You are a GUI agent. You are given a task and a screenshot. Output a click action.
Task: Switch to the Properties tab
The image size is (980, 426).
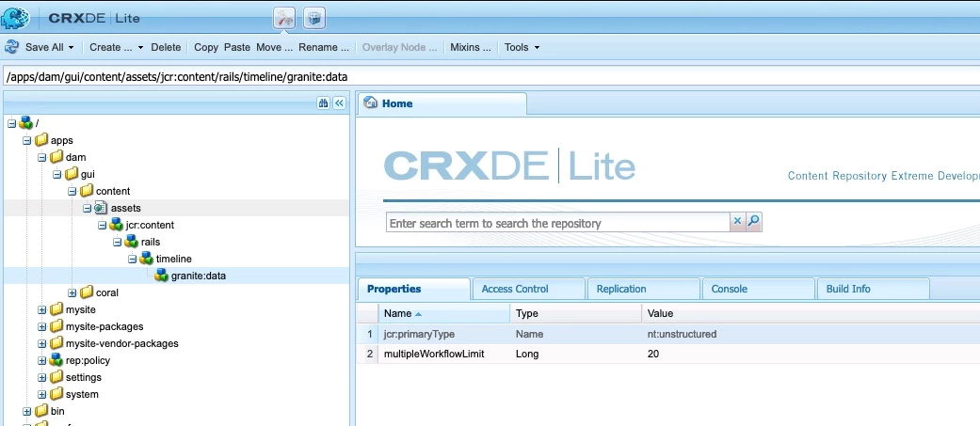click(x=413, y=290)
